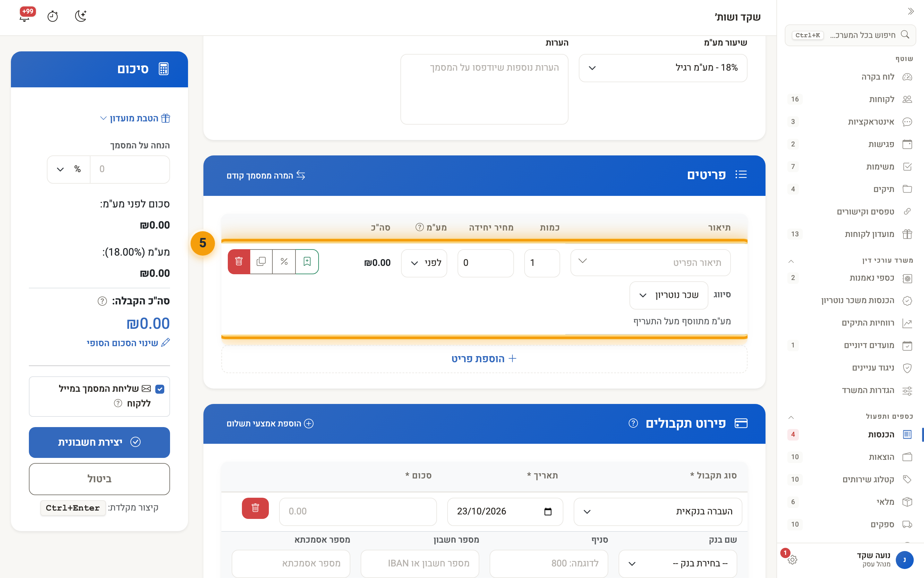Click the נועה שקד user avatar
Screen dimensions: 924x578
click(x=904, y=560)
